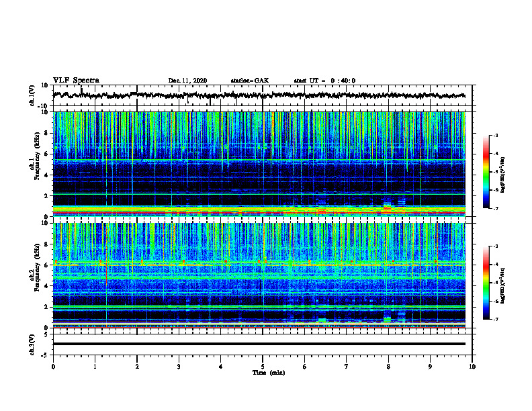
Task: Click the ch.1 voltage waveform trace
Action: (x=259, y=95)
